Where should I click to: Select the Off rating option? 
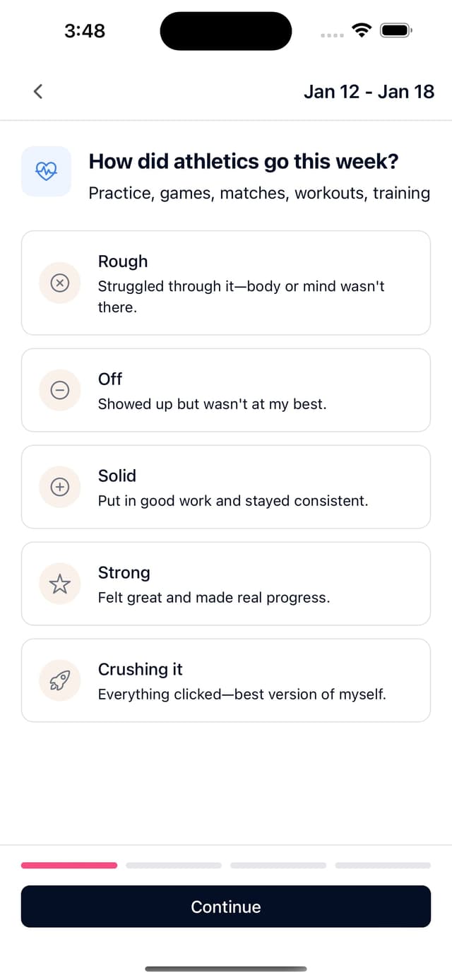point(226,390)
